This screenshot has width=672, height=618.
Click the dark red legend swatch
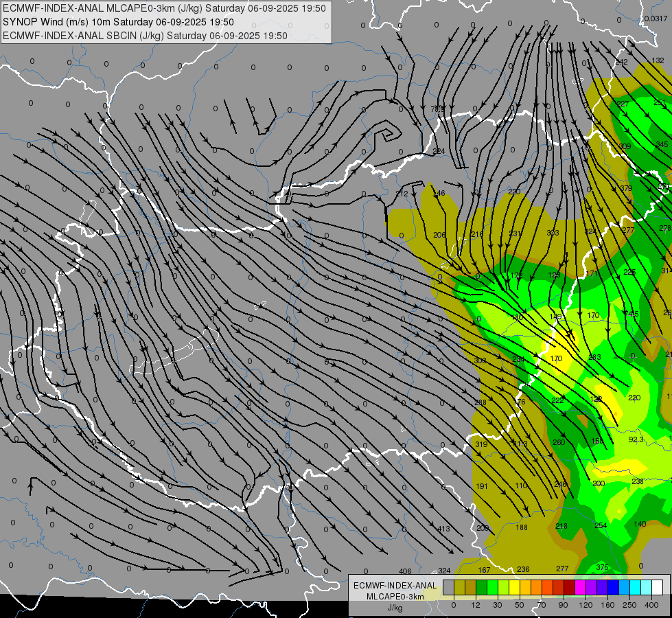(x=569, y=588)
